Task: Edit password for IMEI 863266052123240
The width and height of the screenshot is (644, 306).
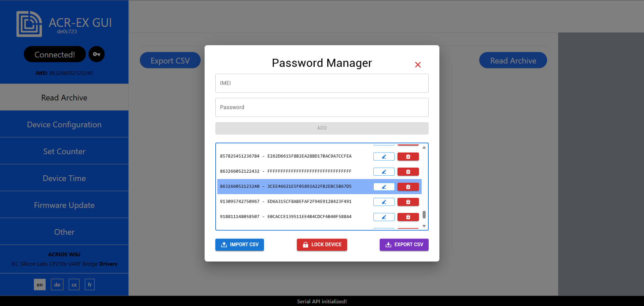Action: tap(384, 187)
